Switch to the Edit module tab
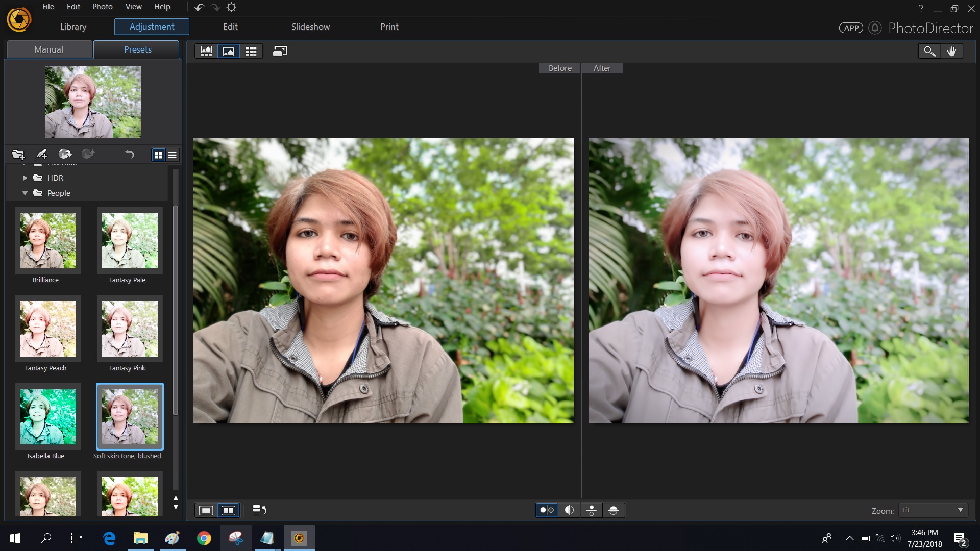 230,27
